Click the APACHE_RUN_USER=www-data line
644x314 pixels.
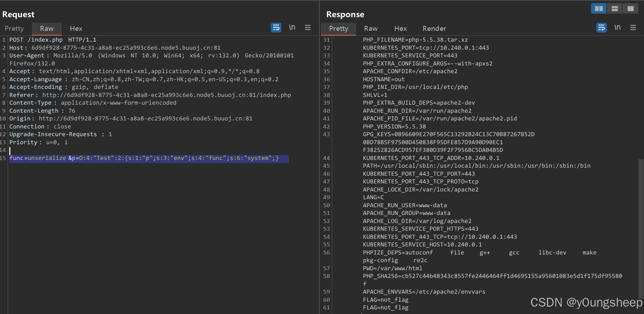pyautogui.click(x=405, y=205)
